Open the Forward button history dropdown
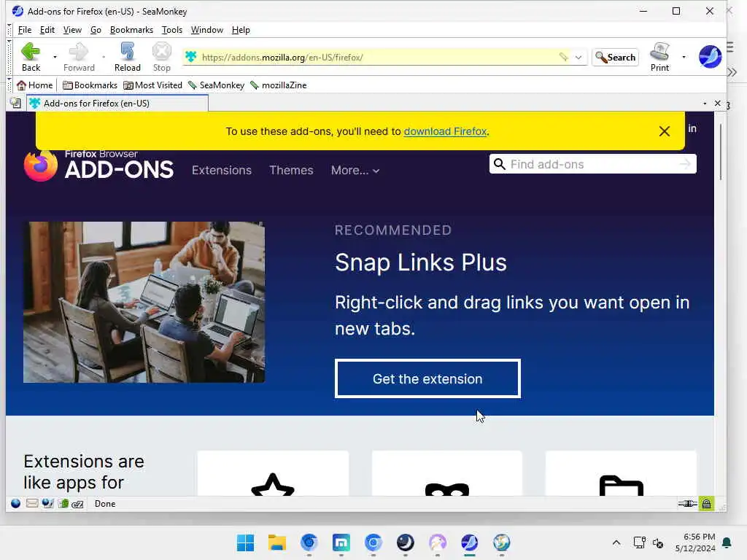This screenshot has width=747, height=560. click(104, 57)
